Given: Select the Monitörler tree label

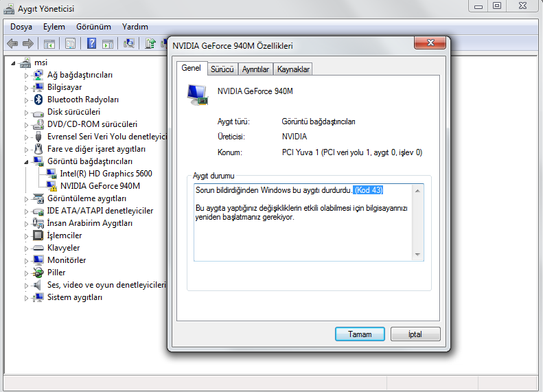Looking at the screenshot, I should pos(67,260).
